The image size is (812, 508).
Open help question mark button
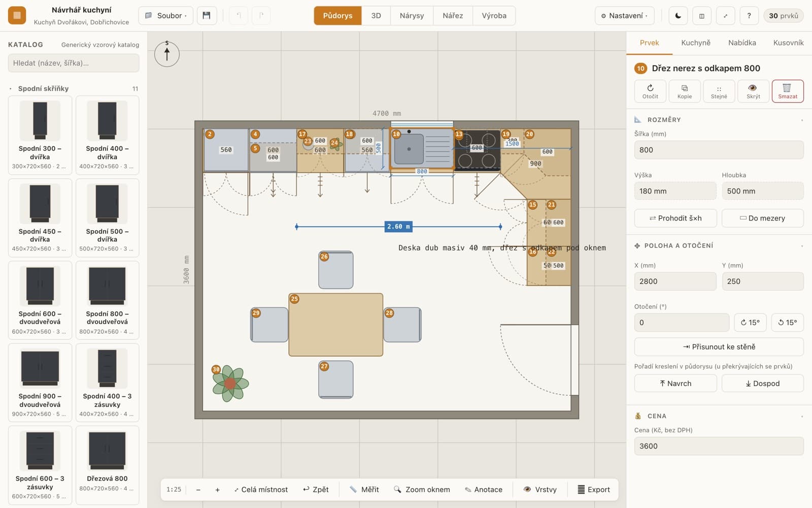tap(749, 16)
